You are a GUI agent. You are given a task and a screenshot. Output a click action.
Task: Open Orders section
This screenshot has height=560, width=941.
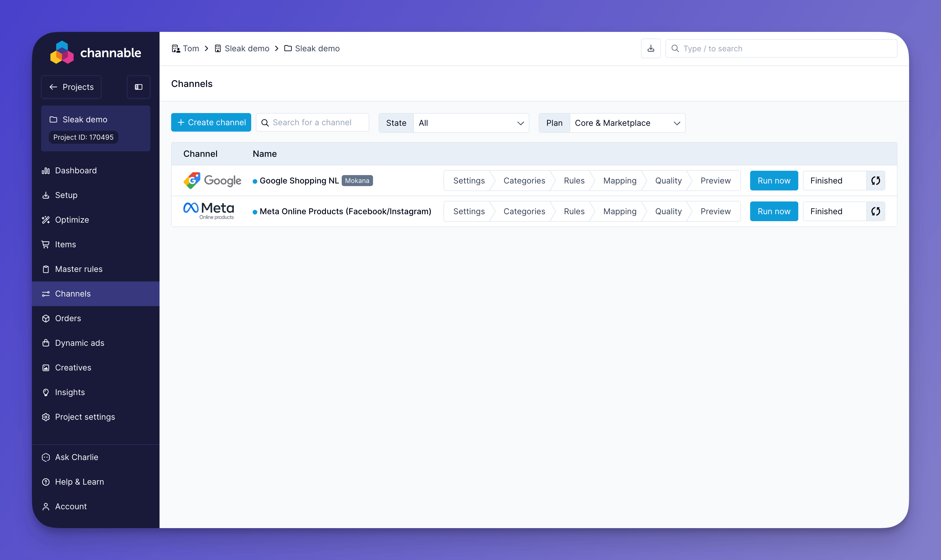tap(95, 318)
